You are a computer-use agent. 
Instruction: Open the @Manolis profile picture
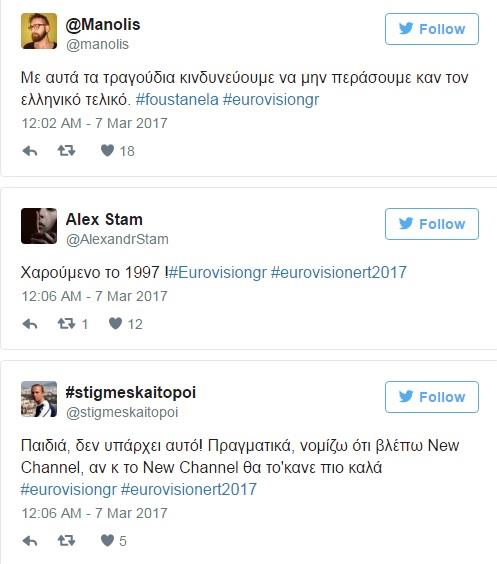click(39, 31)
